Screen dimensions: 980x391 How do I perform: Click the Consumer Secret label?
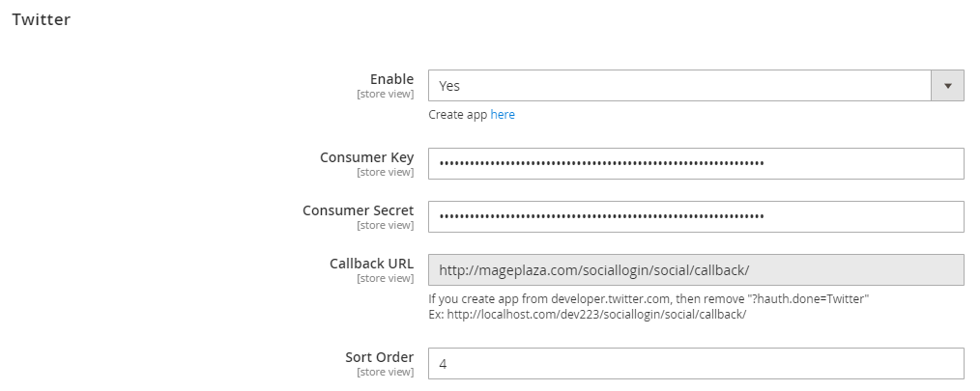click(x=358, y=210)
